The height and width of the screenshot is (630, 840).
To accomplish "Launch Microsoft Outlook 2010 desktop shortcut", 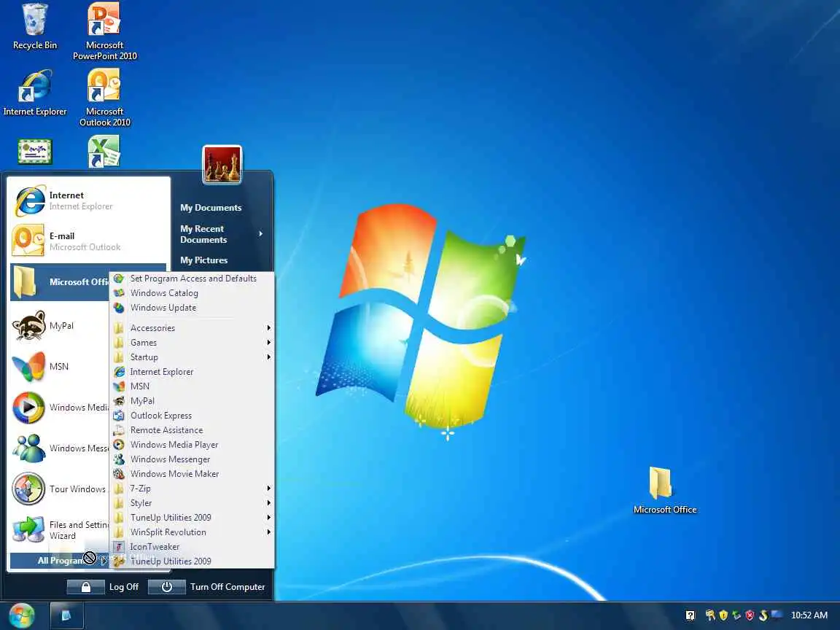I will point(104,98).
